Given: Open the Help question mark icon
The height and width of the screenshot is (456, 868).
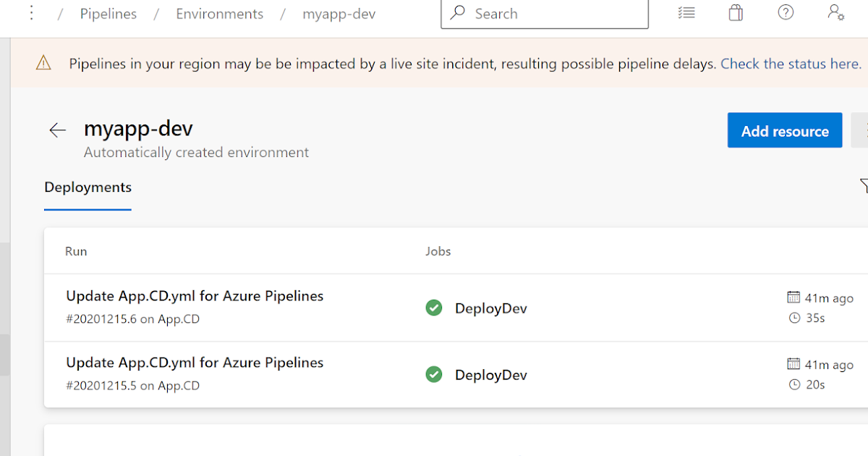Looking at the screenshot, I should coord(786,12).
